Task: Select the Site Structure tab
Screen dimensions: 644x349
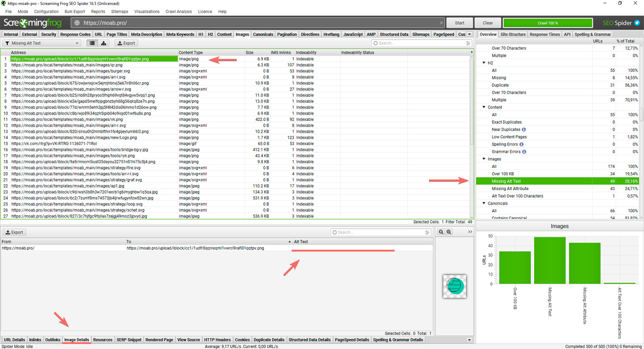Action: [x=513, y=34]
